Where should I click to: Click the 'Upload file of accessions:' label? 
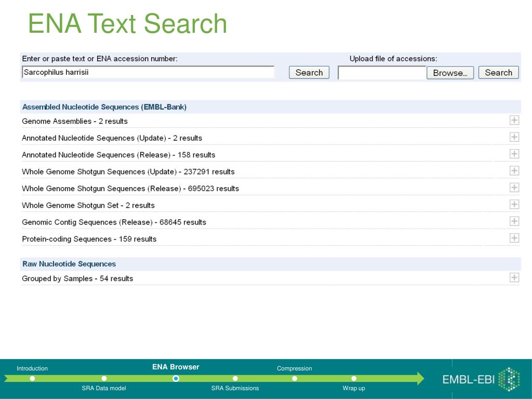pyautogui.click(x=393, y=59)
